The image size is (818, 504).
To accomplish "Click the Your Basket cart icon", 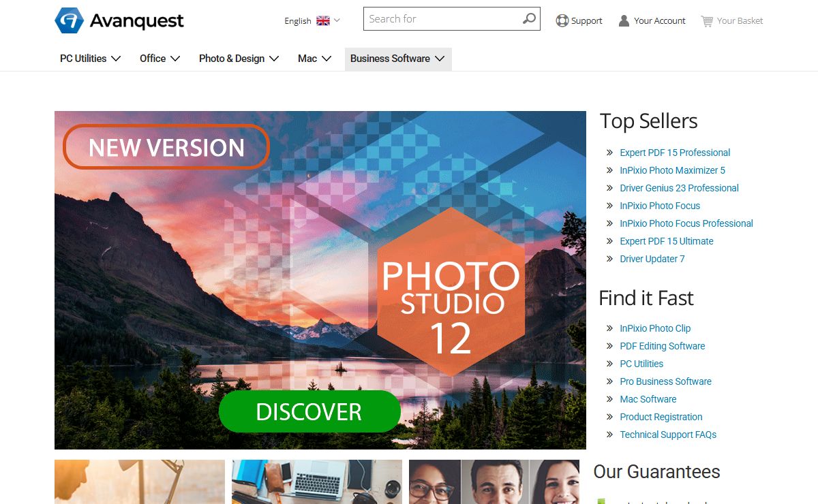I will tap(707, 20).
